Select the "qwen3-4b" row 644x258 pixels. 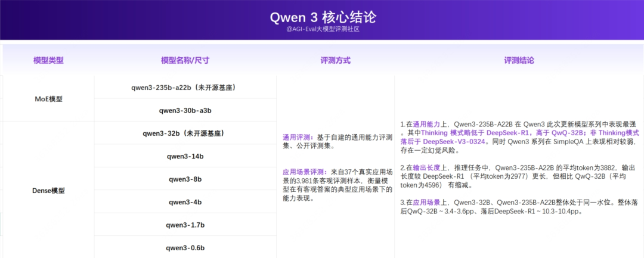point(185,202)
